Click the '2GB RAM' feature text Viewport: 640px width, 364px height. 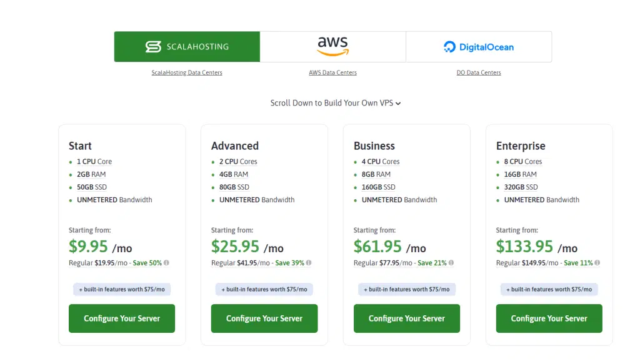pyautogui.click(x=91, y=174)
